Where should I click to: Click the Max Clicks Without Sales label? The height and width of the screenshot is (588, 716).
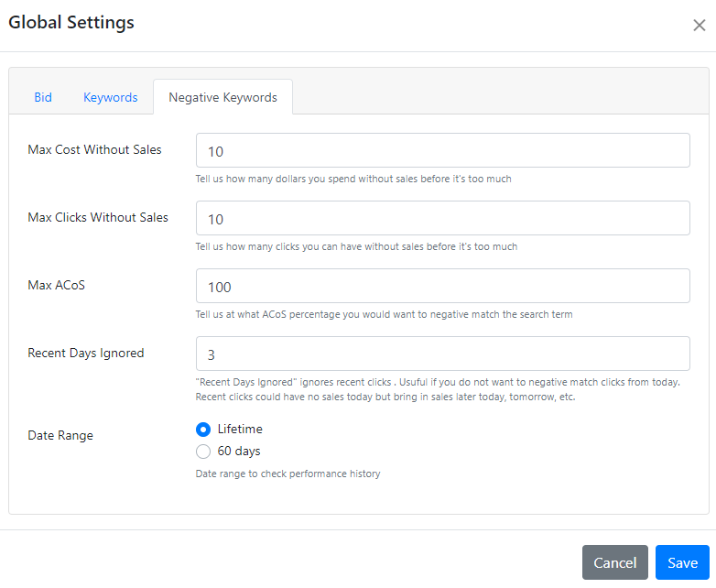click(x=98, y=217)
